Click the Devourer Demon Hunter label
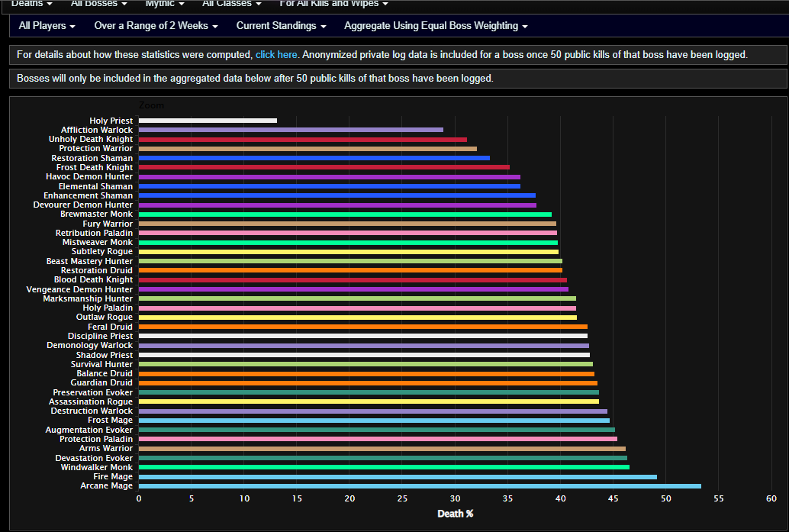The height and width of the screenshot is (532, 789). click(83, 205)
